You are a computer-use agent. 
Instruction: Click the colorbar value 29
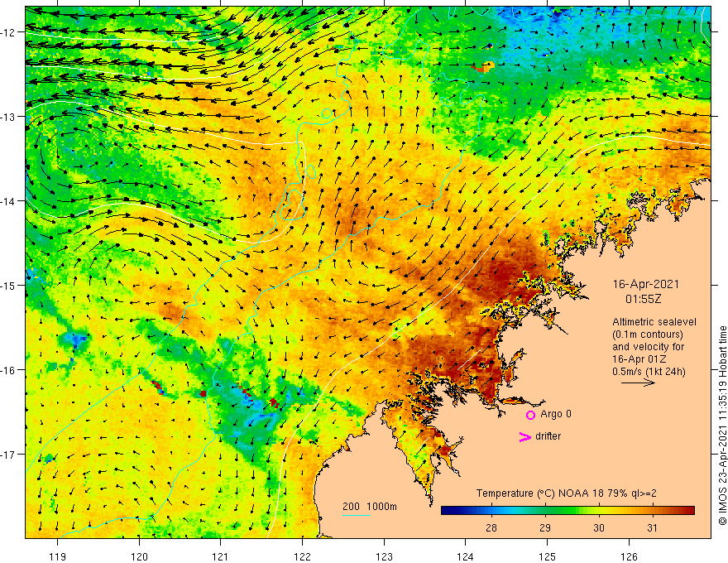click(x=545, y=527)
